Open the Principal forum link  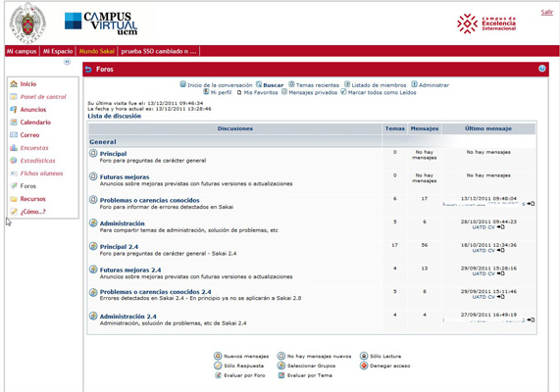click(113, 154)
